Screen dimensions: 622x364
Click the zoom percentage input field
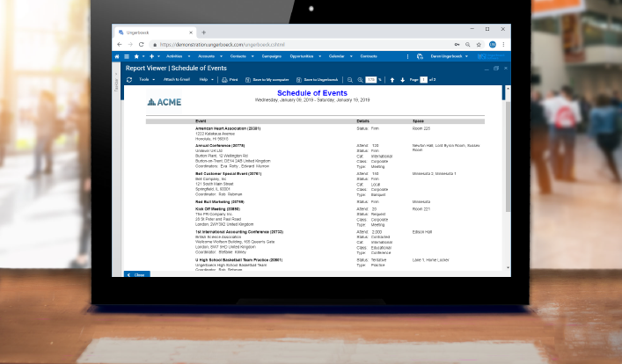[371, 80]
